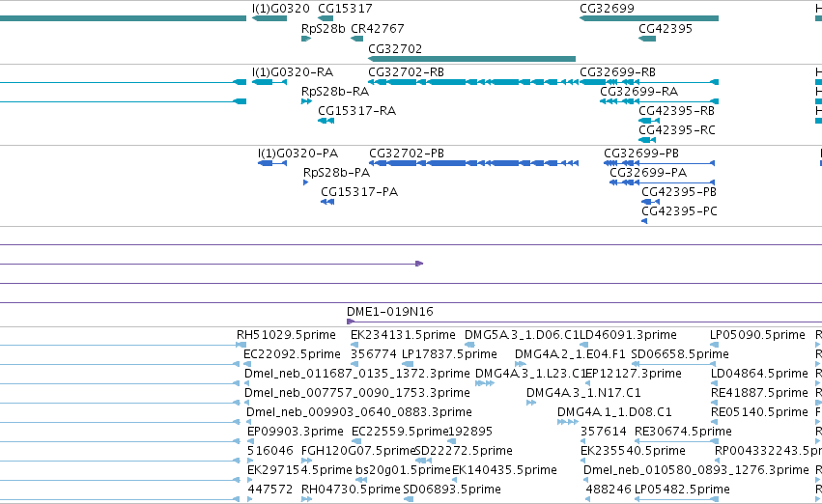Select the LD04864.5prime EST label
Image resolution: width=822 pixels, height=504 pixels.
click(x=759, y=374)
